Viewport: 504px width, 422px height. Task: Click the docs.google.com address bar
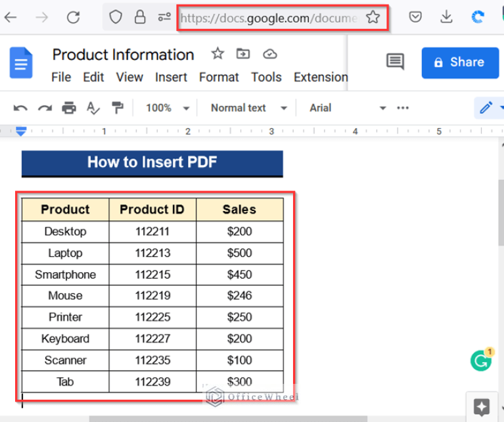(x=269, y=18)
